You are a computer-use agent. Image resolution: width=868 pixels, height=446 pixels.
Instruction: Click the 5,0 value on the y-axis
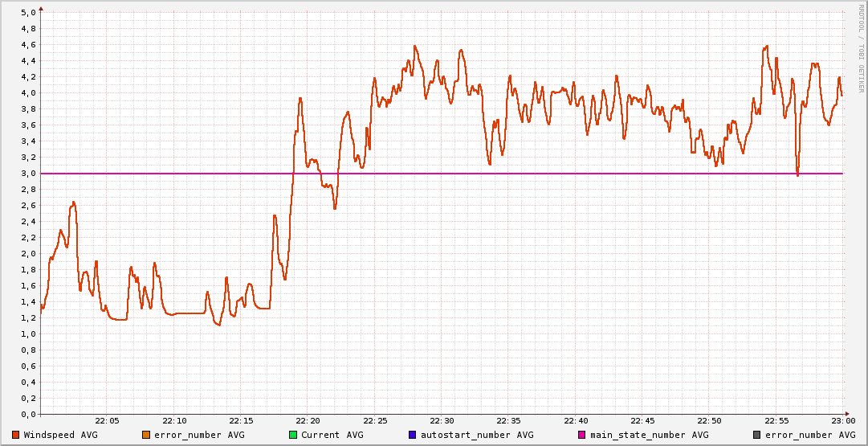coord(27,13)
